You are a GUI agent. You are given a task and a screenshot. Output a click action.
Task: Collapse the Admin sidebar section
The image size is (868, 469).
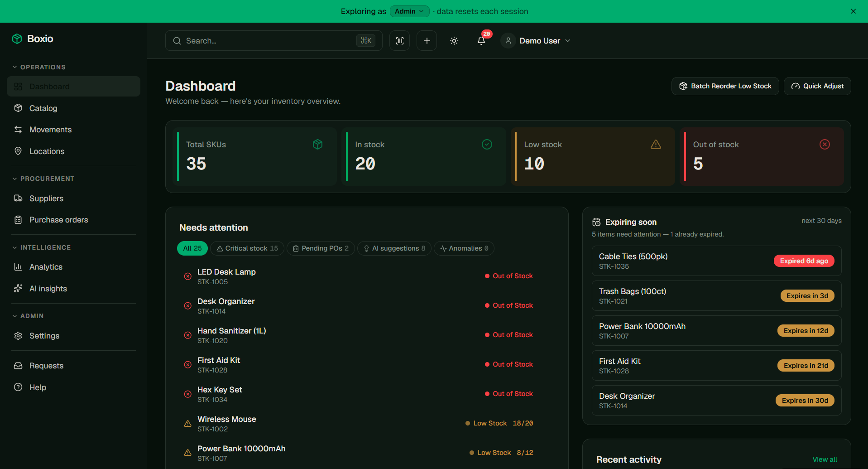tap(28, 316)
